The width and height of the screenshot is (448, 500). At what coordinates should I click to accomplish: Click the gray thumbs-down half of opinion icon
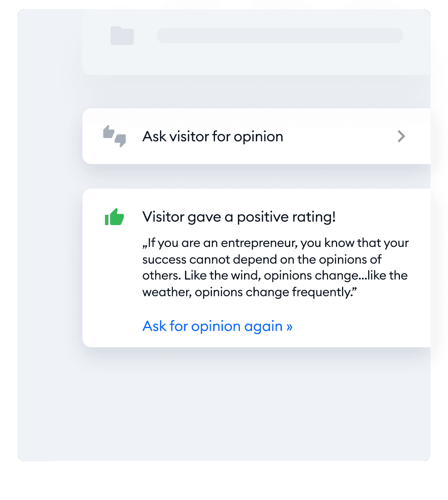tap(120, 141)
